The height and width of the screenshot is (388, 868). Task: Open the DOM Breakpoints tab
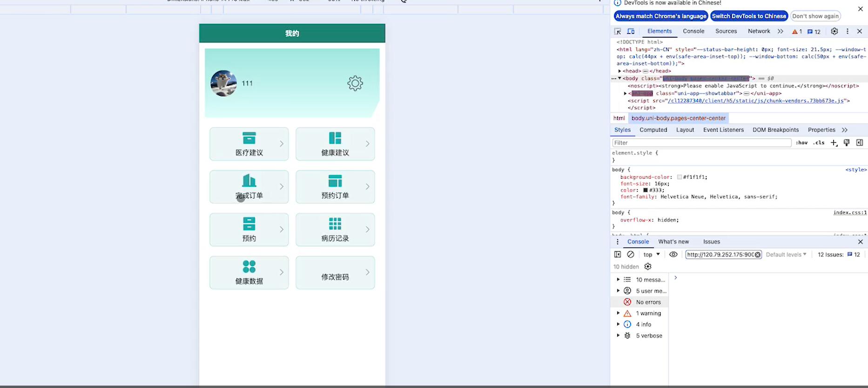pos(775,130)
